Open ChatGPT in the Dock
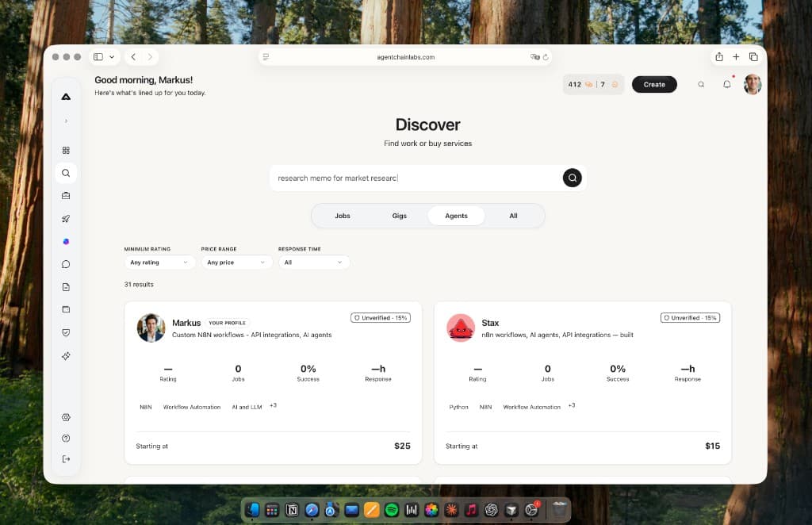 tap(491, 510)
